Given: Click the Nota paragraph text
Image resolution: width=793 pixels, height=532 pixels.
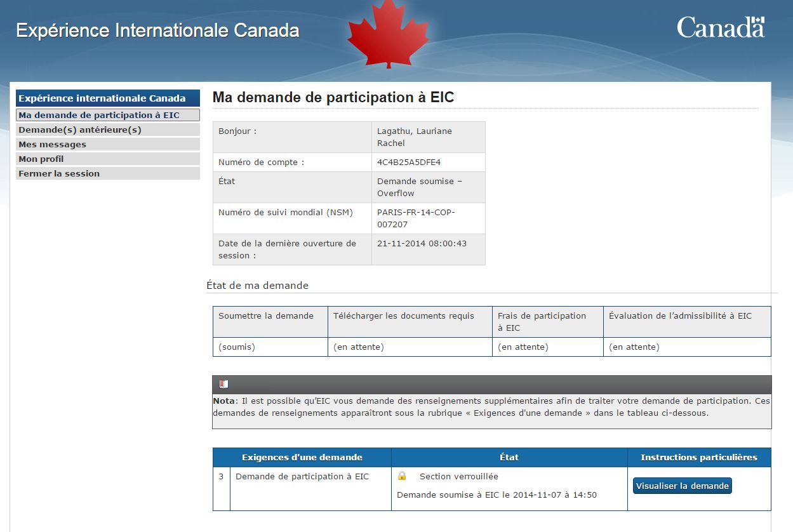Looking at the screenshot, I should click(491, 407).
